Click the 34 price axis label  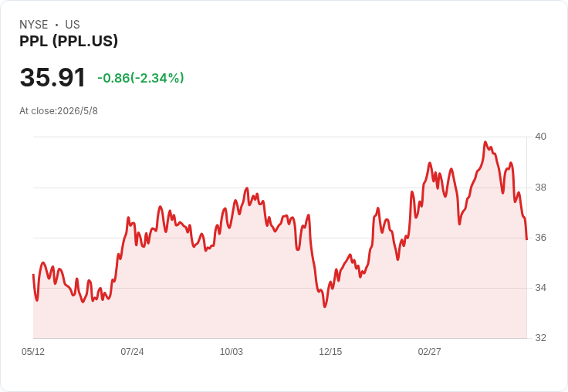click(541, 288)
